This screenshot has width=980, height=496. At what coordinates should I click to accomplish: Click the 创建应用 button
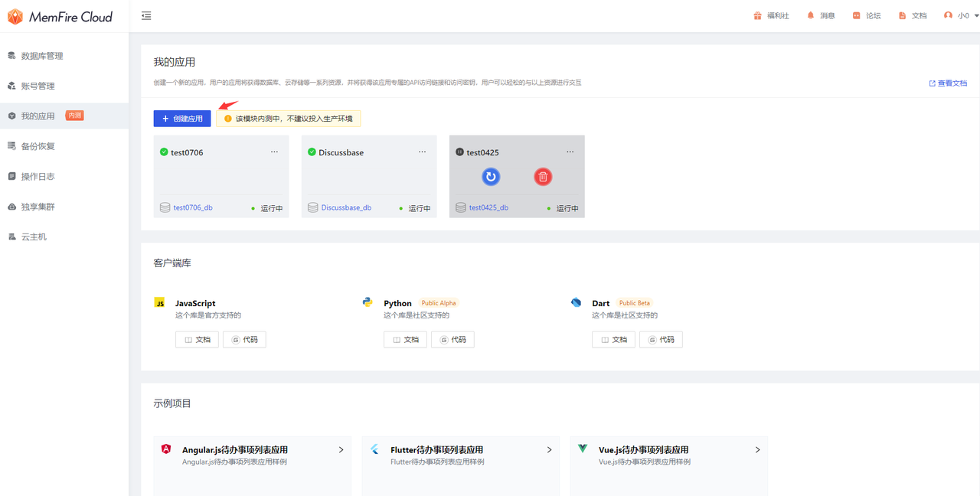(181, 119)
